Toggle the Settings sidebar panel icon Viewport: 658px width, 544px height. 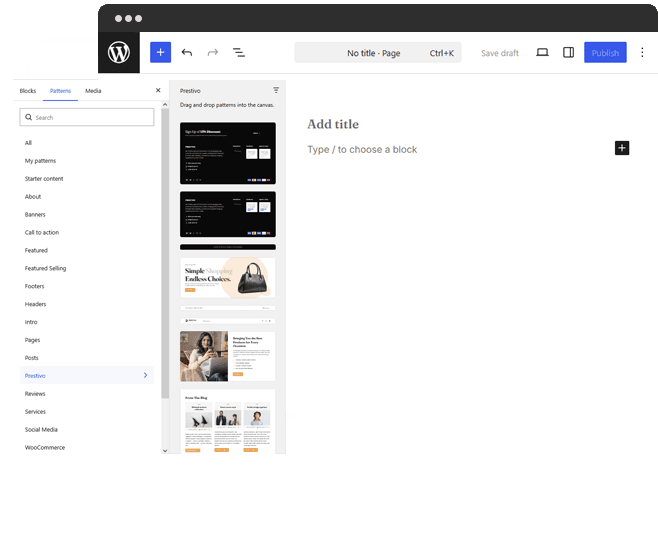(x=569, y=52)
